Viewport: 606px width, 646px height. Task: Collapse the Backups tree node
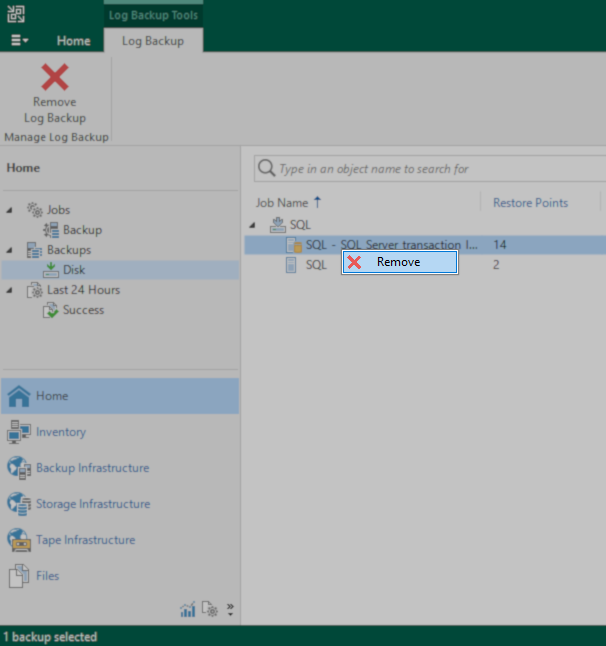pos(9,250)
